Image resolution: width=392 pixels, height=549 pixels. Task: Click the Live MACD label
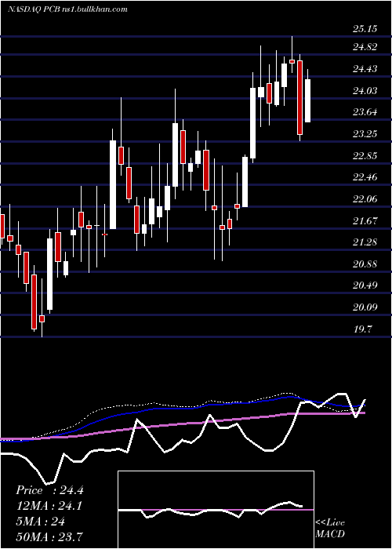330,529
